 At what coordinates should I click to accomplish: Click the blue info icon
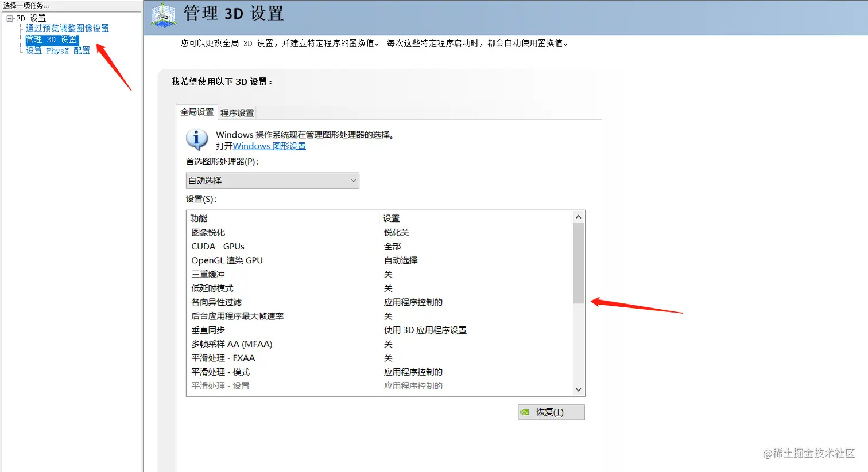pos(197,139)
